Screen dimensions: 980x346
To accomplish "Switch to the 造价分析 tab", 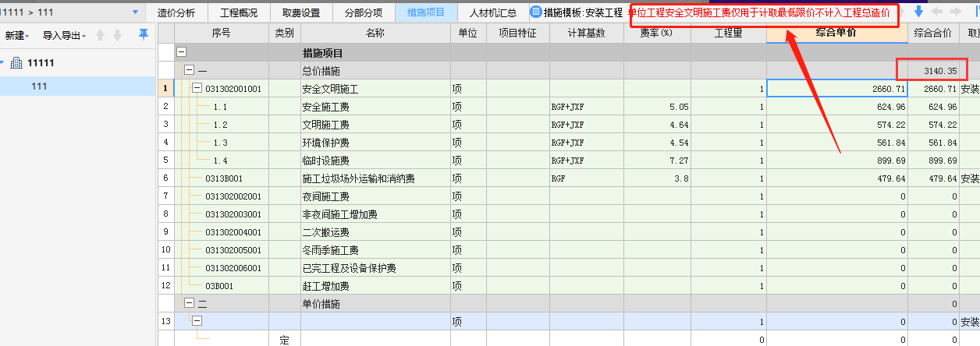I will point(176,12).
